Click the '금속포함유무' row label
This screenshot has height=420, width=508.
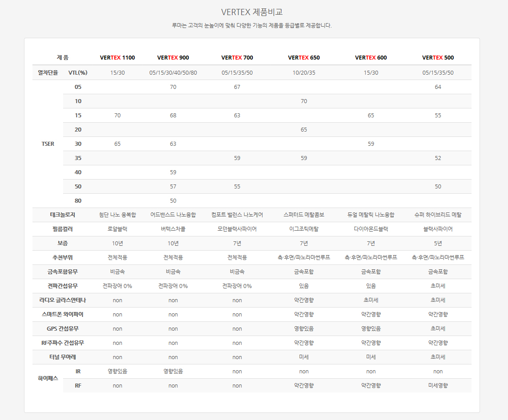click(63, 272)
